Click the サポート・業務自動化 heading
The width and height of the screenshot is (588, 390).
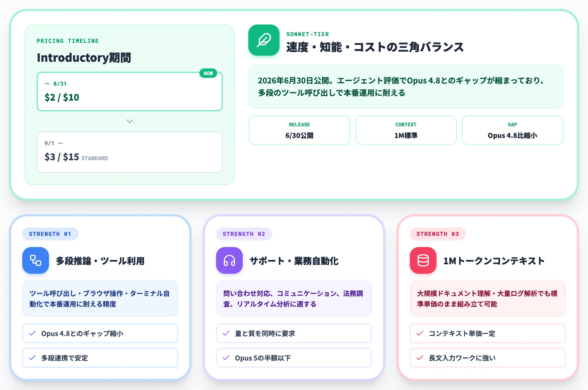(294, 261)
